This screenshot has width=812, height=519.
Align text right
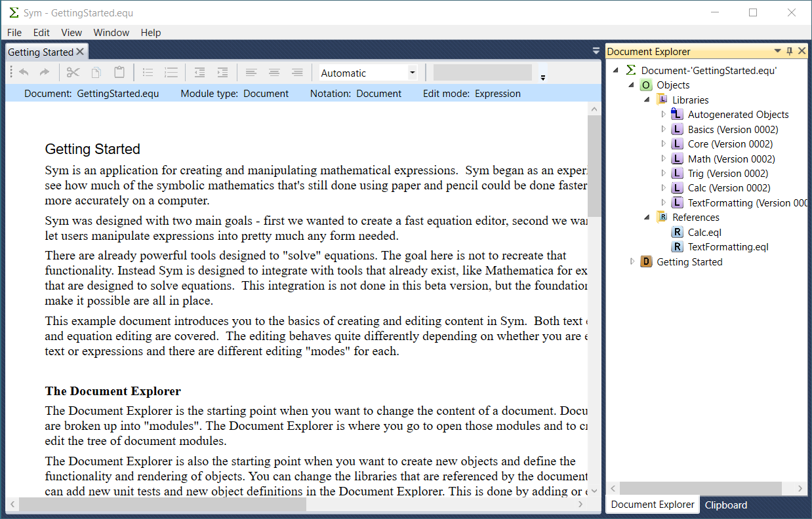tap(297, 73)
